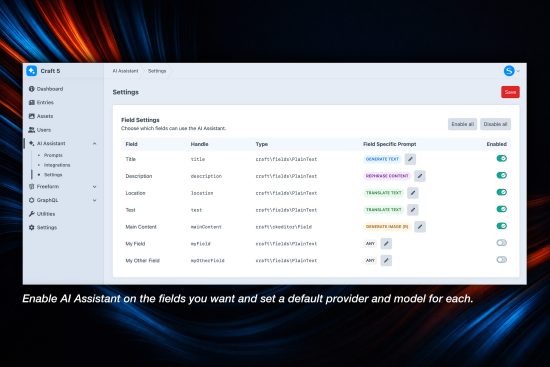Click the Utilities wrench icon

pyautogui.click(x=32, y=214)
